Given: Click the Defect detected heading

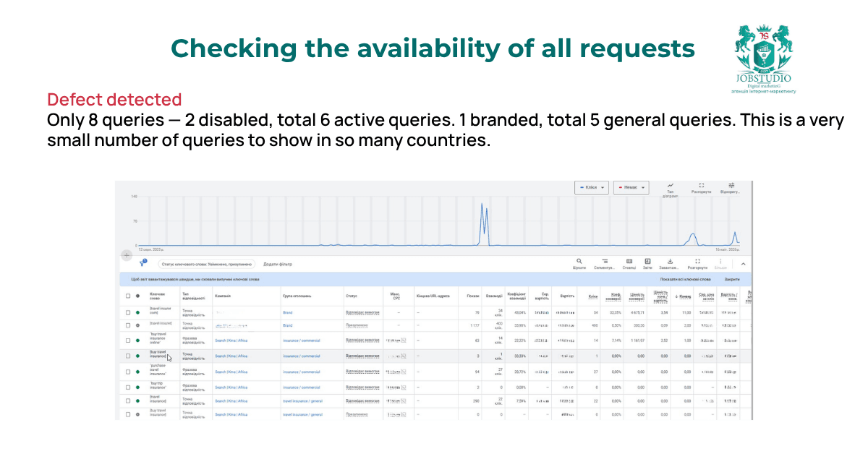Looking at the screenshot, I should [x=114, y=100].
